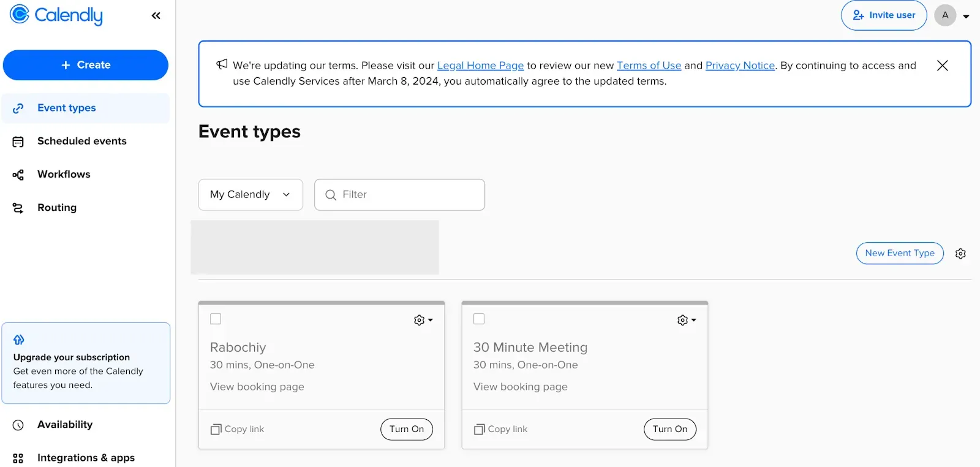The height and width of the screenshot is (467, 980).
Task: Select the 30 Minute Meeting checkbox
Action: [479, 319]
